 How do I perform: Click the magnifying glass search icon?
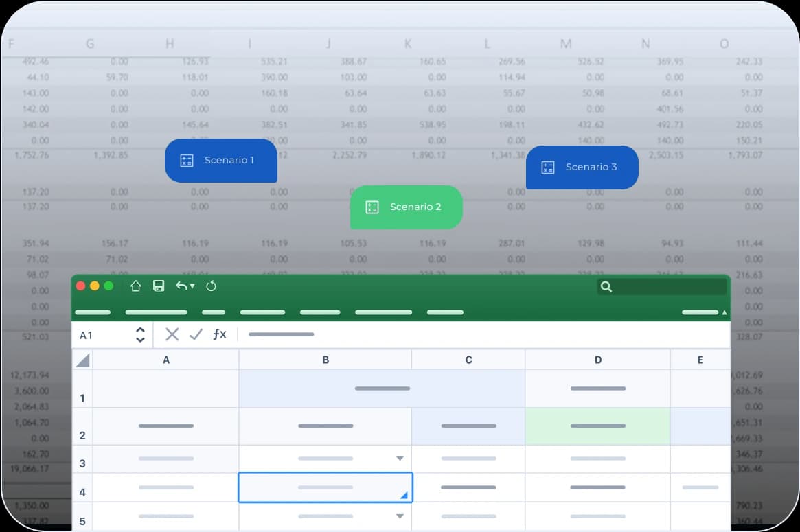click(x=606, y=287)
